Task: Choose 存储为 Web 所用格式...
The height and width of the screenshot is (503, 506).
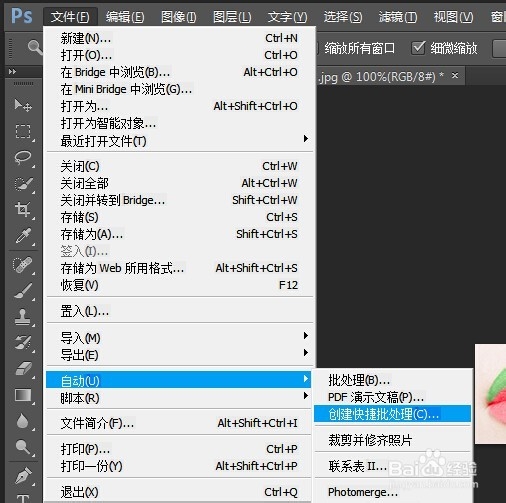Action: [x=179, y=268]
